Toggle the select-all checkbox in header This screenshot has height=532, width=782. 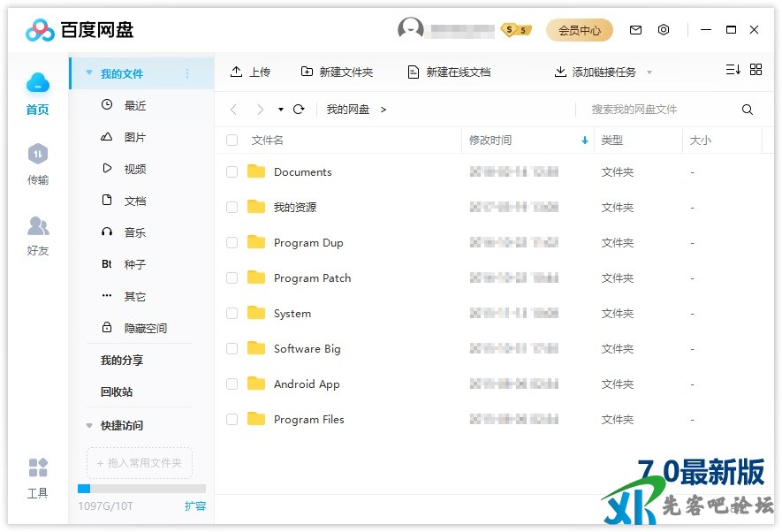(232, 141)
